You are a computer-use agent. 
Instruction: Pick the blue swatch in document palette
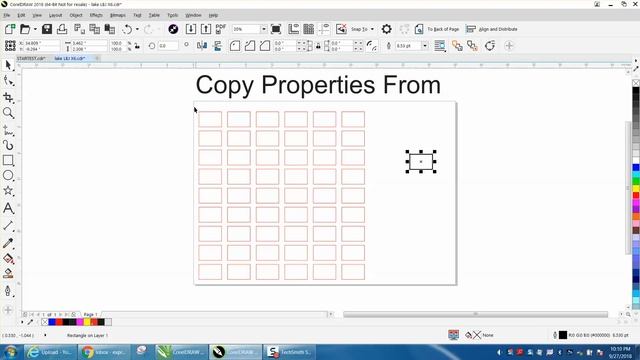point(52,322)
